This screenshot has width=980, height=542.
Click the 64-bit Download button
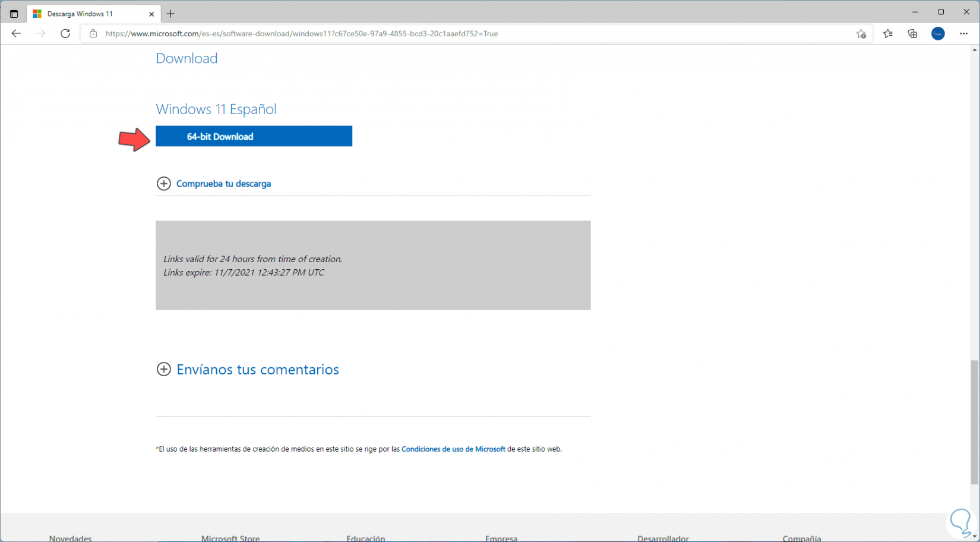coord(254,136)
